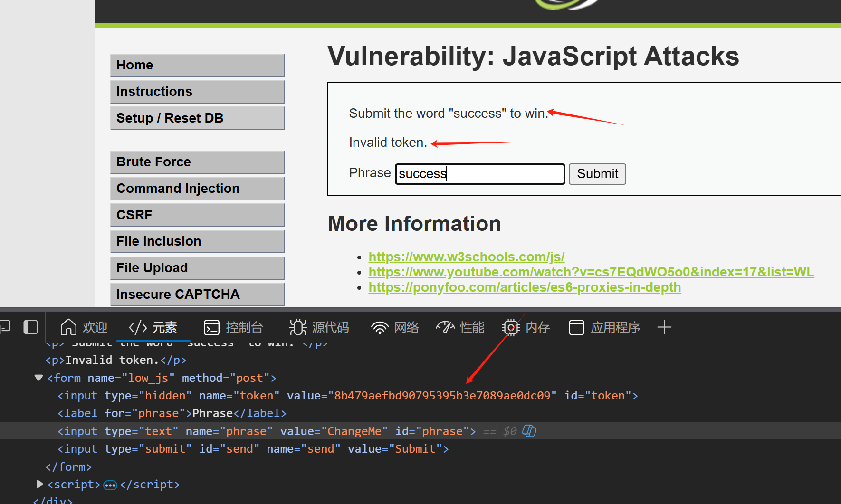Switch to 内存 (Memory) tab
Image resolution: width=841 pixels, height=504 pixels.
pos(526,327)
